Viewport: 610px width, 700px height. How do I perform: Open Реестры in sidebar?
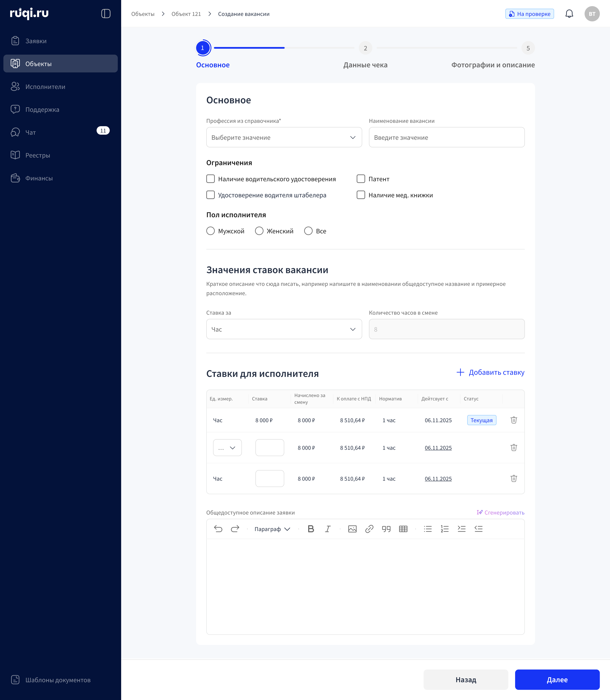tap(61, 155)
